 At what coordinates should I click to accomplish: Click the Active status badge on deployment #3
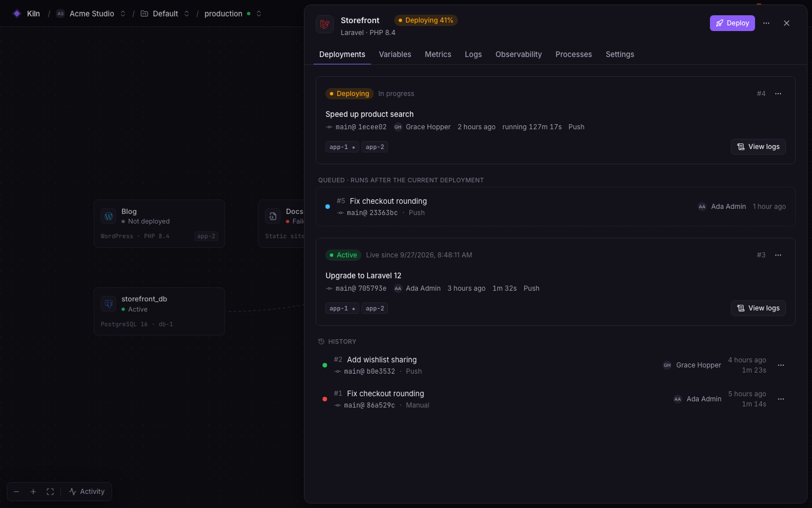[x=343, y=255]
